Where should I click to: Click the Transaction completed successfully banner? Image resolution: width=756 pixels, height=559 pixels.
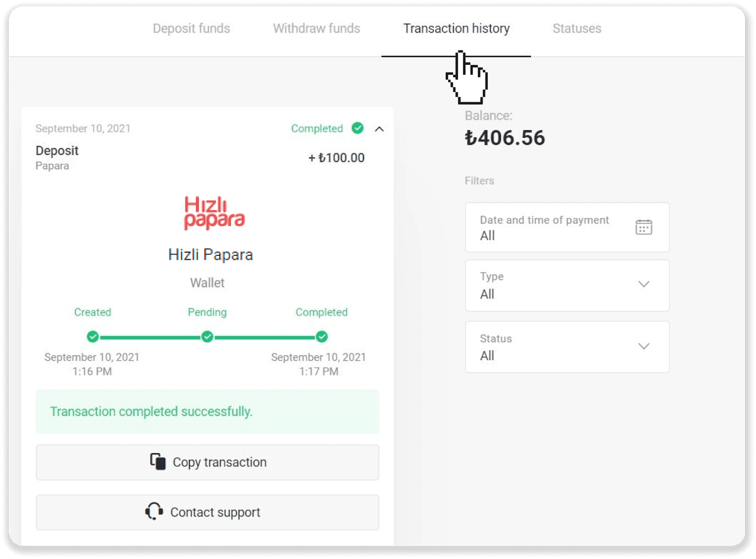[207, 411]
